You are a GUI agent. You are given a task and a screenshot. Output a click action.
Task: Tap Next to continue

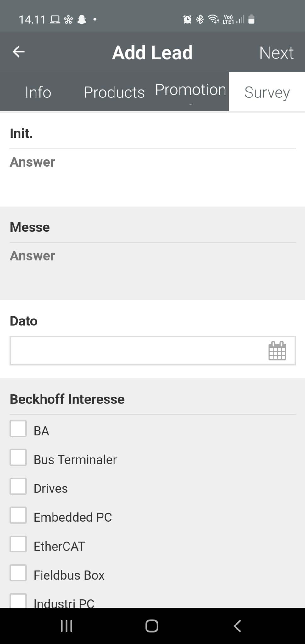coord(276,53)
